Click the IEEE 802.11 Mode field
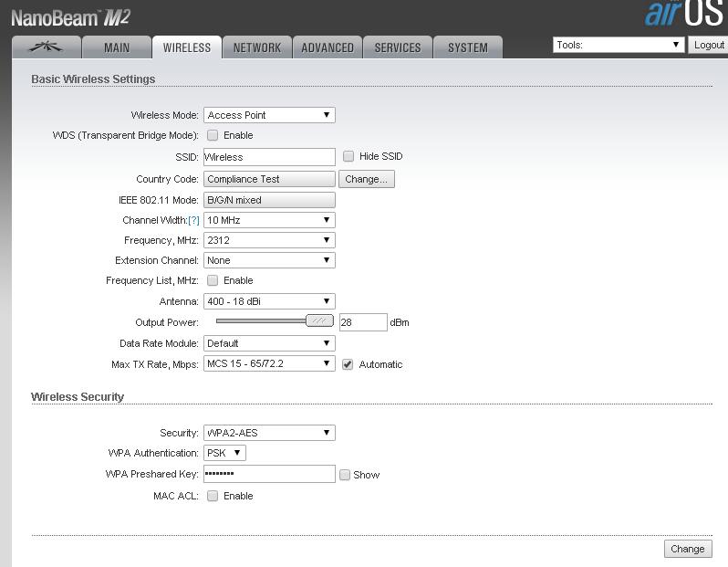 click(269, 200)
